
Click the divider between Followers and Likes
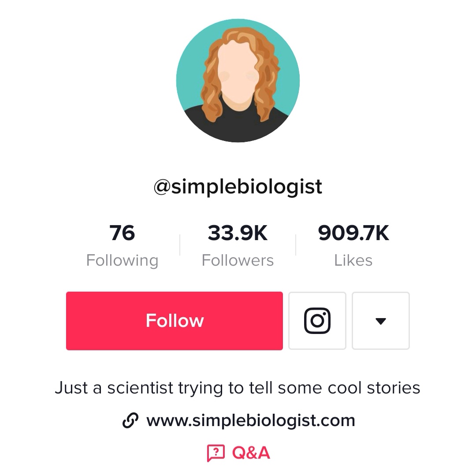click(296, 245)
